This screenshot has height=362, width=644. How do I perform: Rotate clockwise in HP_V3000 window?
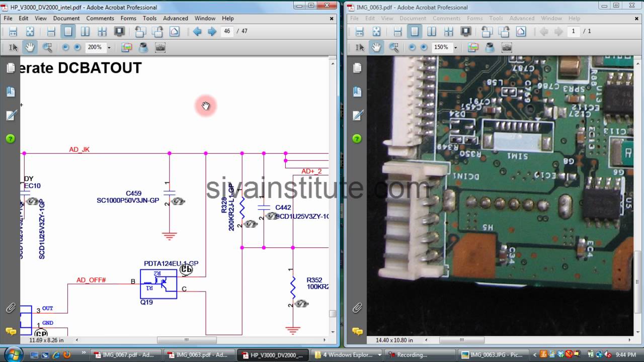(x=157, y=32)
